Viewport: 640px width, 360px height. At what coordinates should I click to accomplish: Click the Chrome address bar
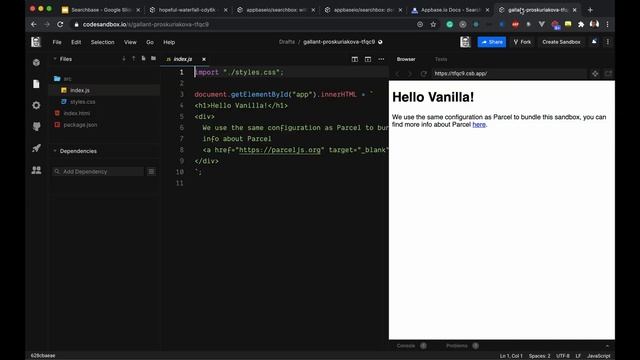pos(245,24)
